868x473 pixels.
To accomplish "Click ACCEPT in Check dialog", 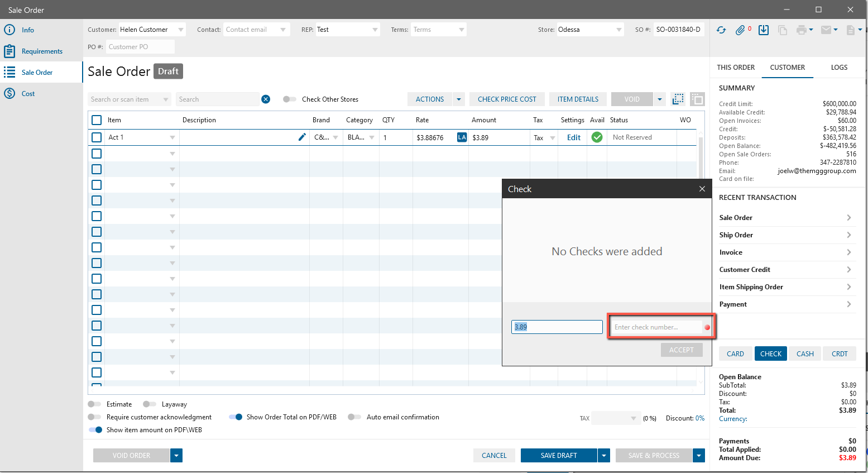I will tap(682, 350).
